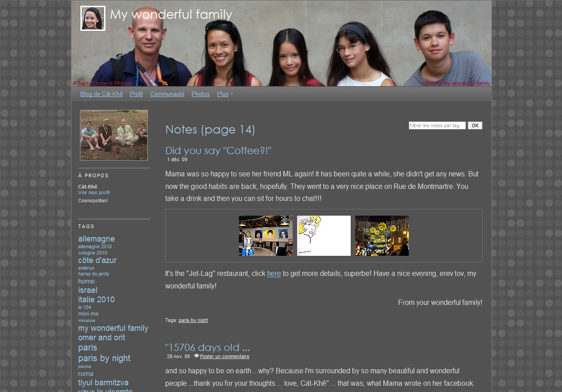Open the Photos section
The height and width of the screenshot is (392, 562).
pos(201,94)
